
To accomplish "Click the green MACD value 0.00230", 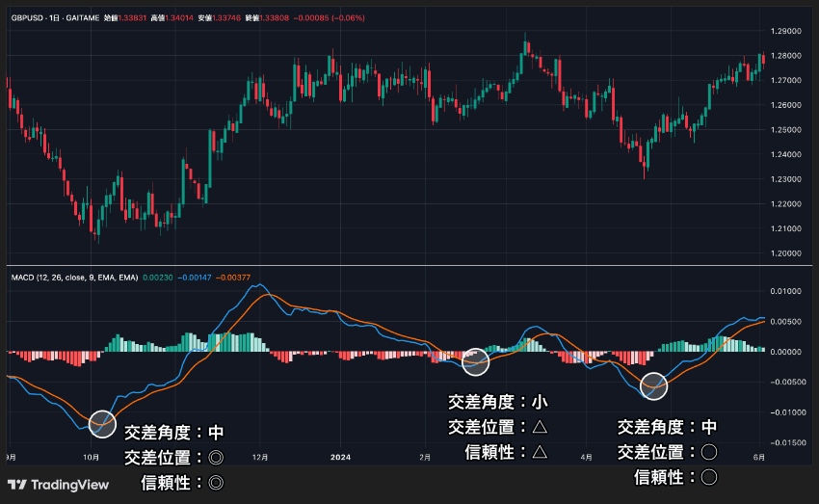I will coord(158,278).
